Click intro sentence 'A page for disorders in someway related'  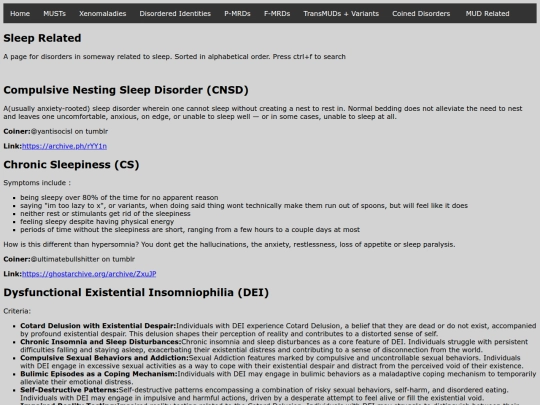pyautogui.click(x=174, y=56)
